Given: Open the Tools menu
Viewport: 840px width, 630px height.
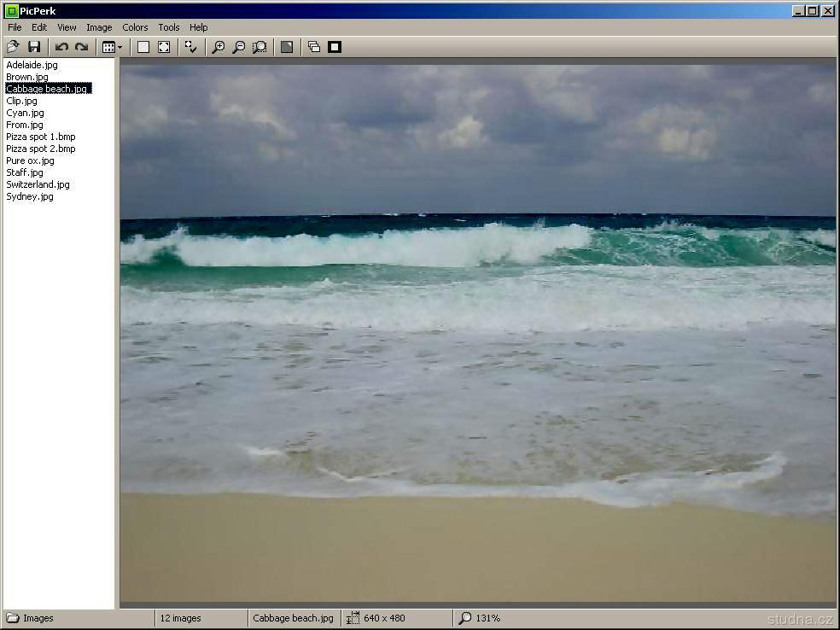Looking at the screenshot, I should tap(168, 27).
